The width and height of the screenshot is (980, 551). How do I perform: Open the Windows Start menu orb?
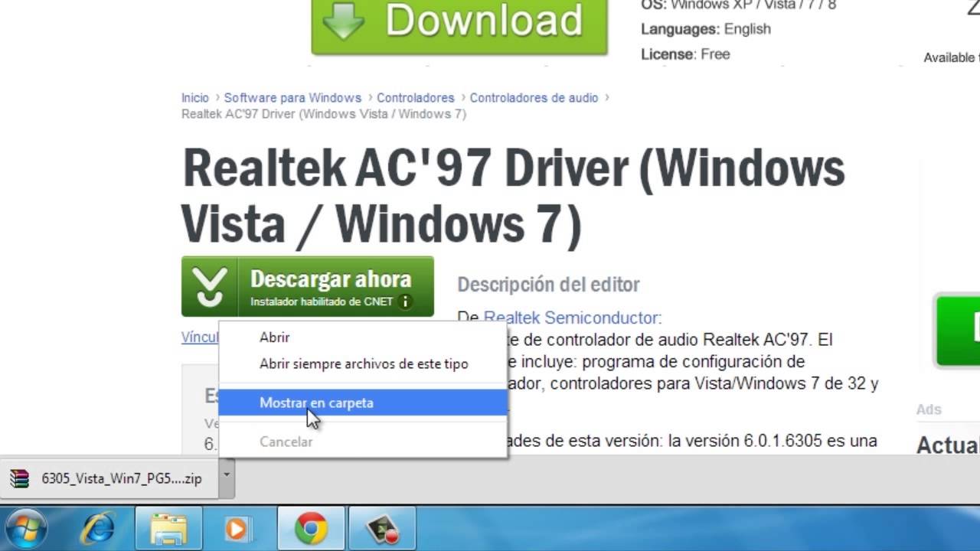(x=24, y=529)
